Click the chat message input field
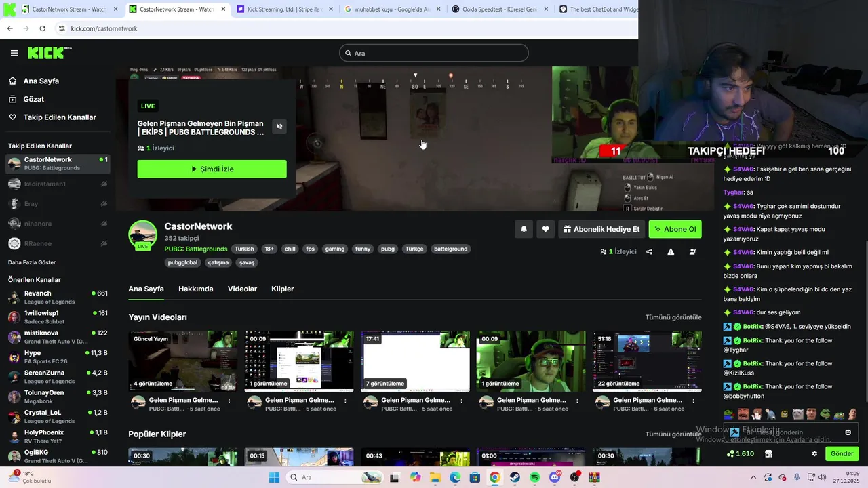Screen dimensions: 868x488 click(791, 432)
